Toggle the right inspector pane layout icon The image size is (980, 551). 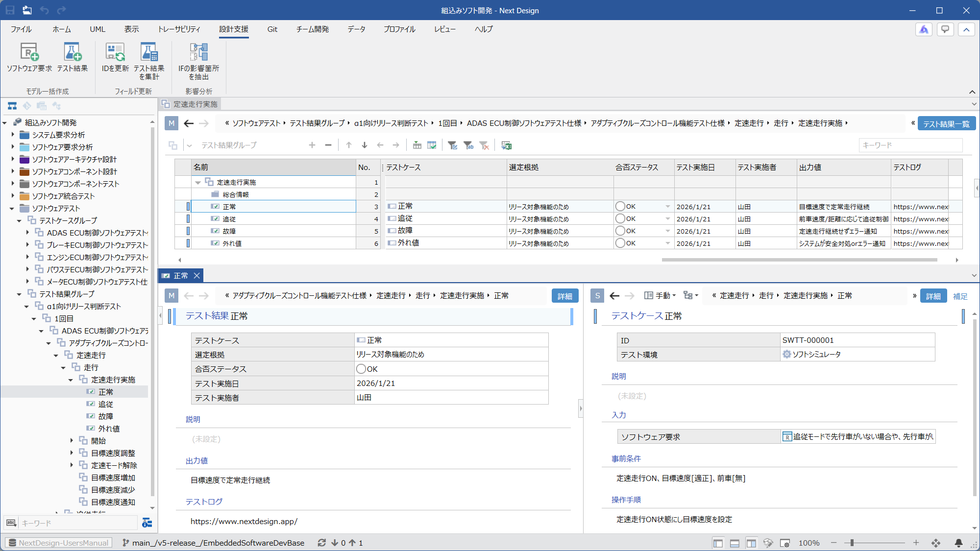click(751, 543)
